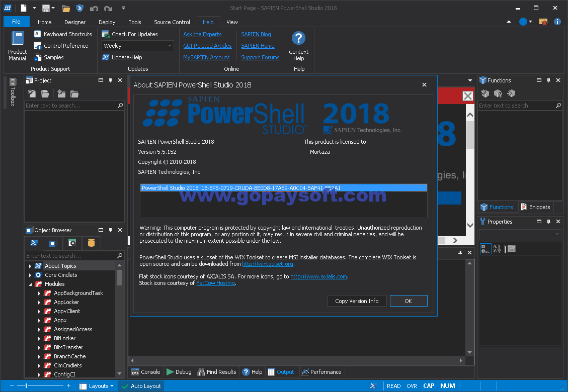Open the WMI browser in Object Browser
The height and width of the screenshot is (392, 568).
coord(72,243)
